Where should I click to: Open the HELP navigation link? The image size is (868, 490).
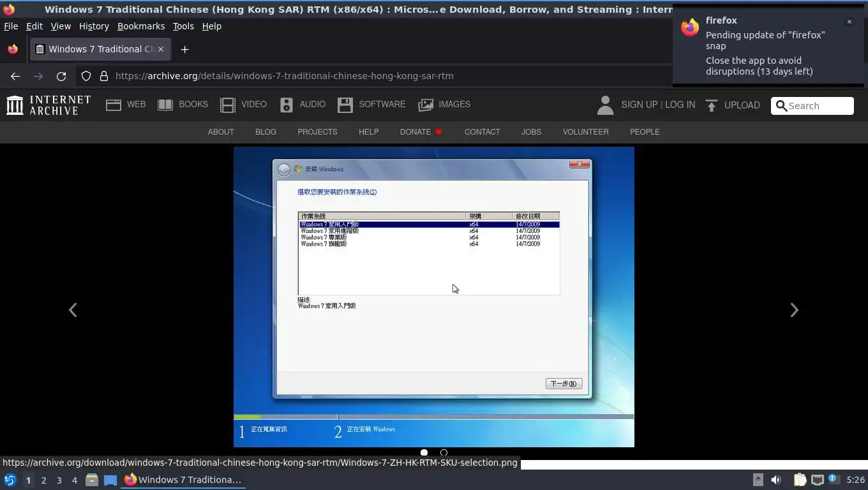point(368,132)
